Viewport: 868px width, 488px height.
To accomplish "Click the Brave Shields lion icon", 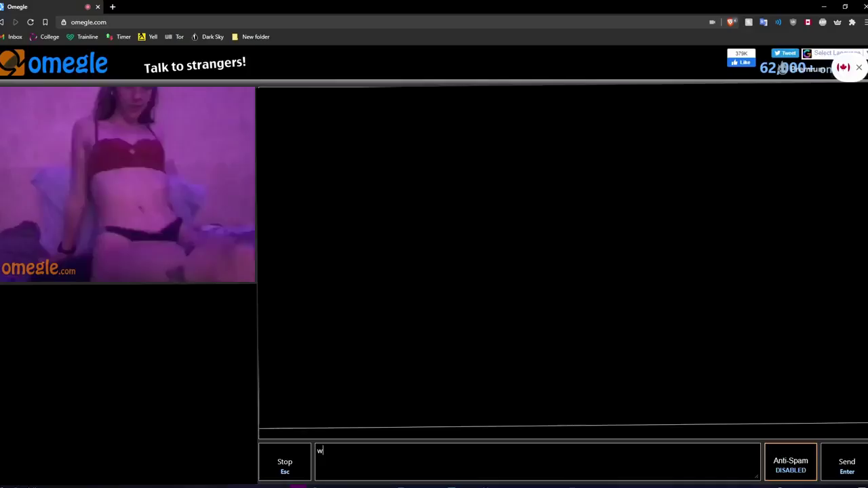I will [x=731, y=22].
